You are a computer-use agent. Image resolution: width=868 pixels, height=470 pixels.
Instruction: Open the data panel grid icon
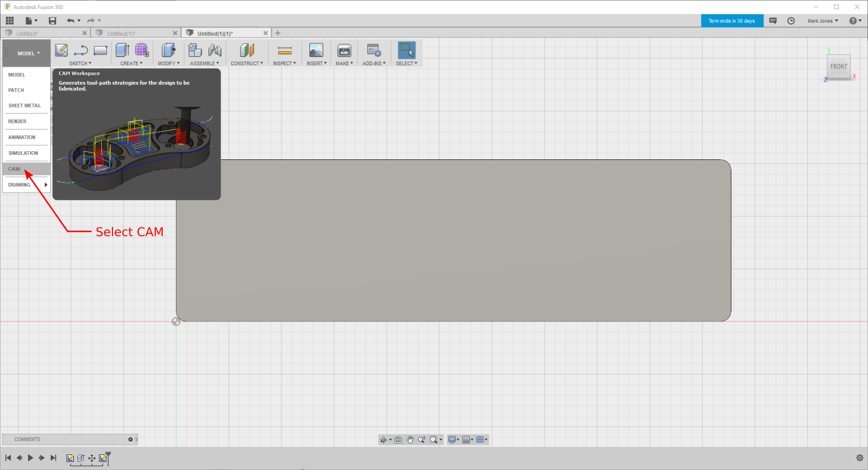click(10, 20)
